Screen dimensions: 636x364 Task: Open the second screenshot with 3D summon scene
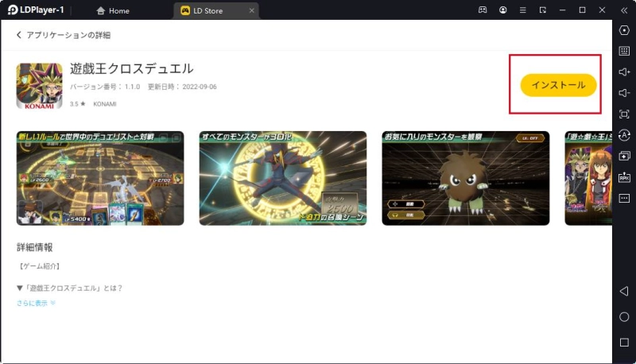coord(283,178)
